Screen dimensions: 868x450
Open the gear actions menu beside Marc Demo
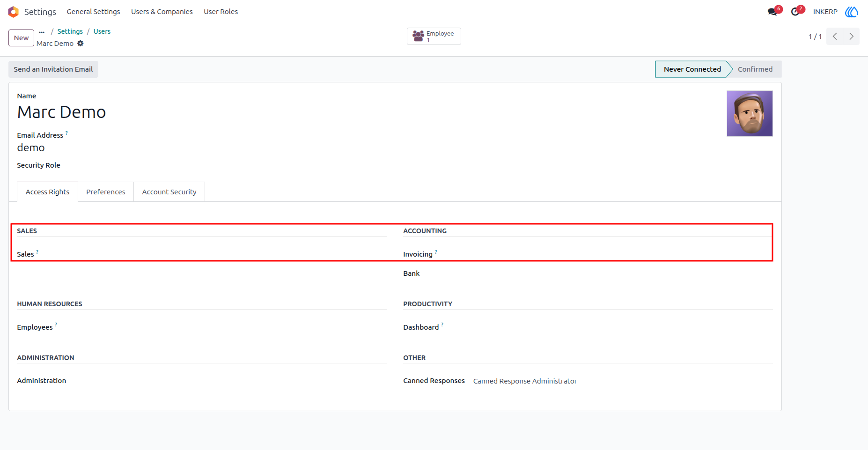(x=81, y=44)
